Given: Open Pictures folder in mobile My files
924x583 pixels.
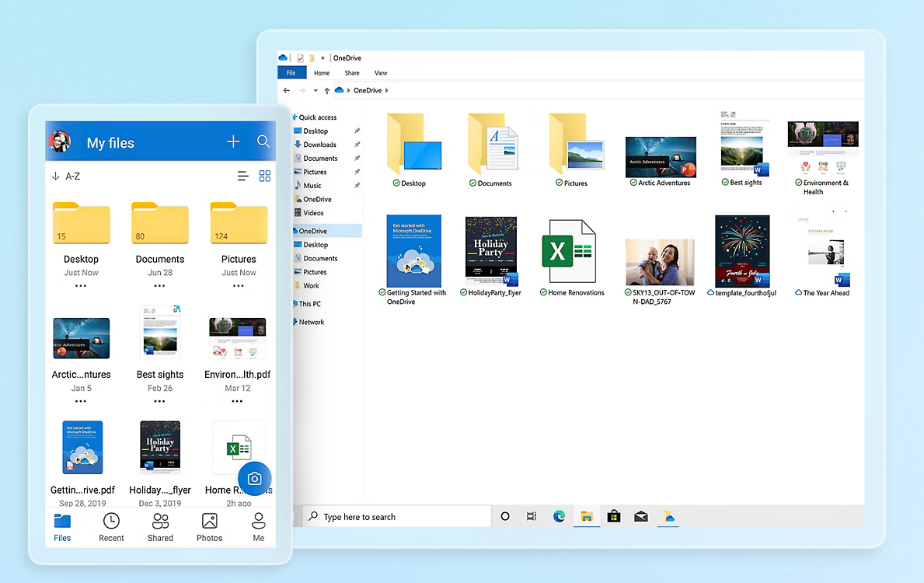Looking at the screenshot, I should (x=239, y=223).
